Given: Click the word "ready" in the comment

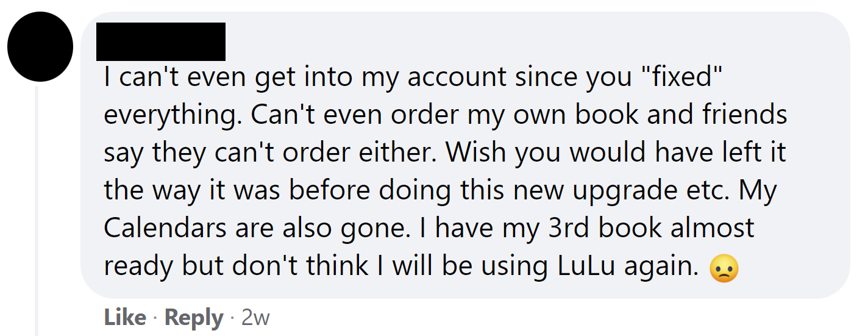Looking at the screenshot, I should pyautogui.click(x=136, y=266).
